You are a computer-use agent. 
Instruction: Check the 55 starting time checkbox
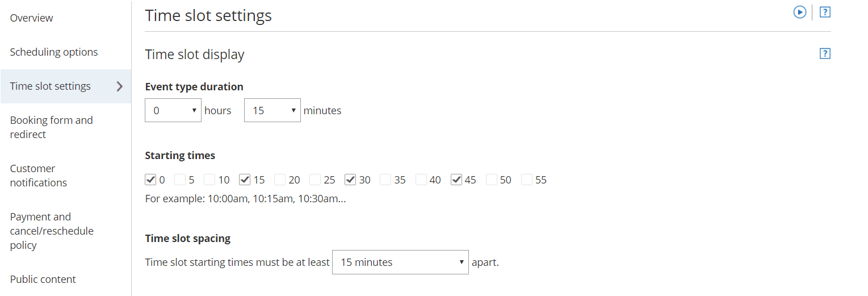tap(526, 180)
